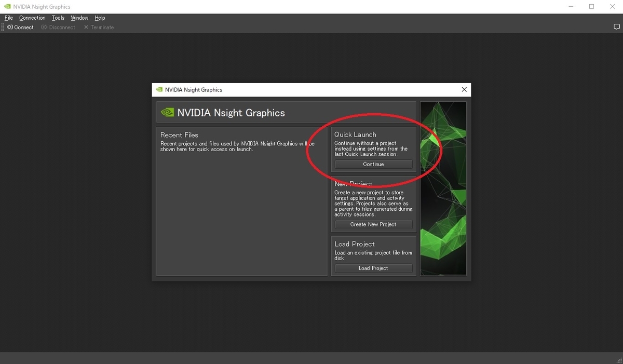Click the NVIDIA logo in dialog header

click(167, 112)
